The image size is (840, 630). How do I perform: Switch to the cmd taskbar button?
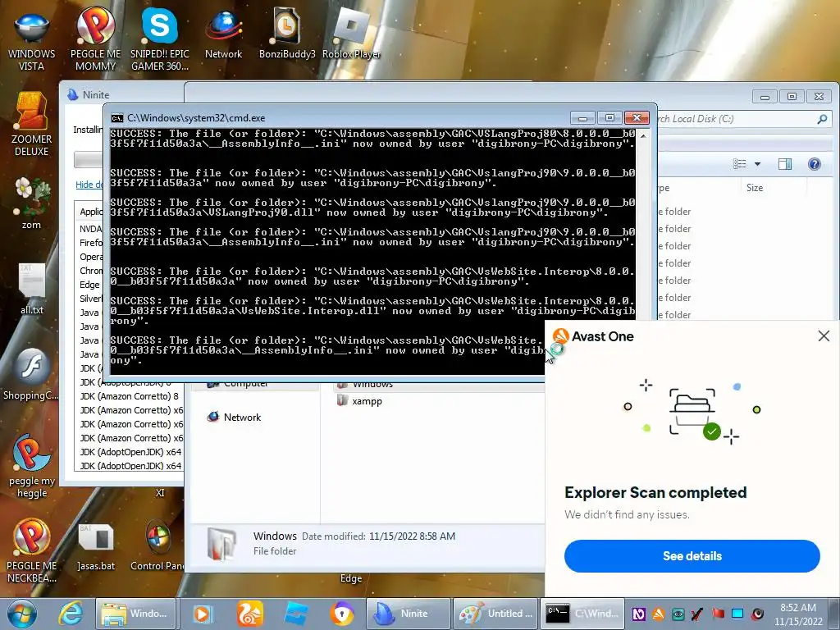[583, 614]
